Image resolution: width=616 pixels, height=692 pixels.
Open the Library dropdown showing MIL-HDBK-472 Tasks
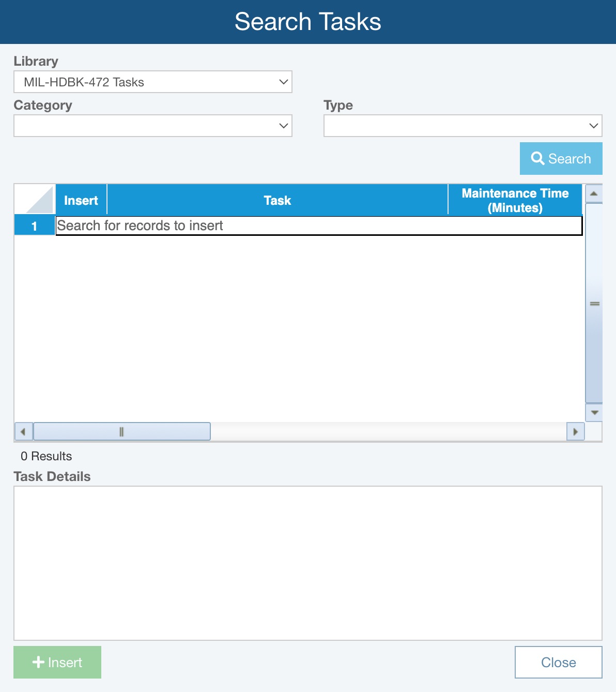tap(152, 82)
